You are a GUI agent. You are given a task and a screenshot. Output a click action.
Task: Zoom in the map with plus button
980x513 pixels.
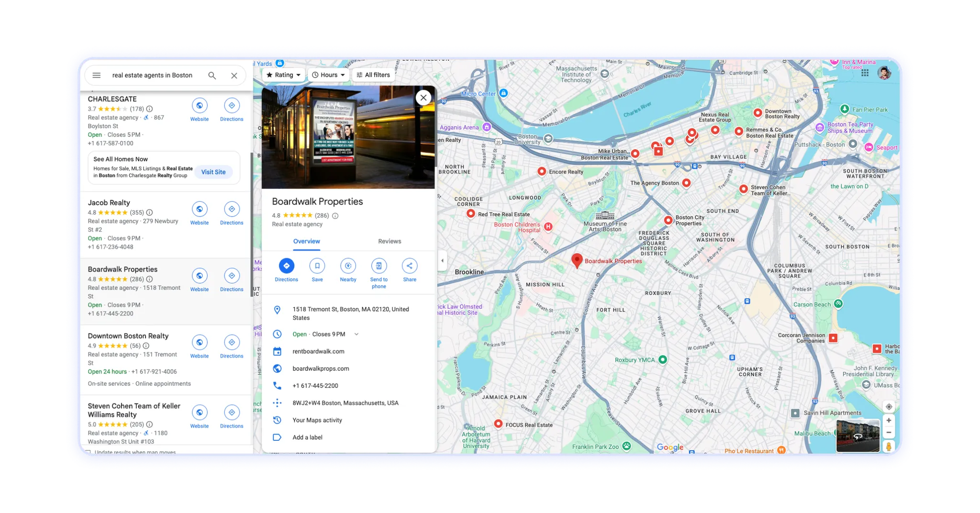click(889, 421)
